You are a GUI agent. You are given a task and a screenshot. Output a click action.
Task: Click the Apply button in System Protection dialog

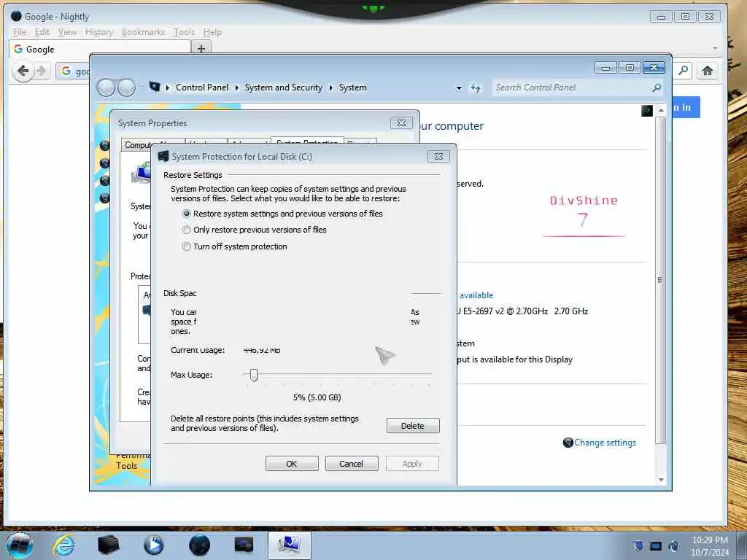(412, 464)
